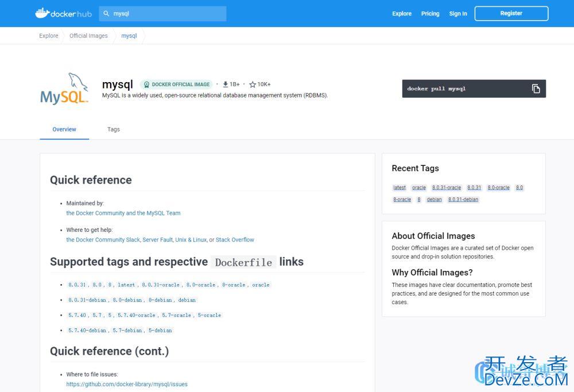Switch to the Tags tab

[114, 130]
